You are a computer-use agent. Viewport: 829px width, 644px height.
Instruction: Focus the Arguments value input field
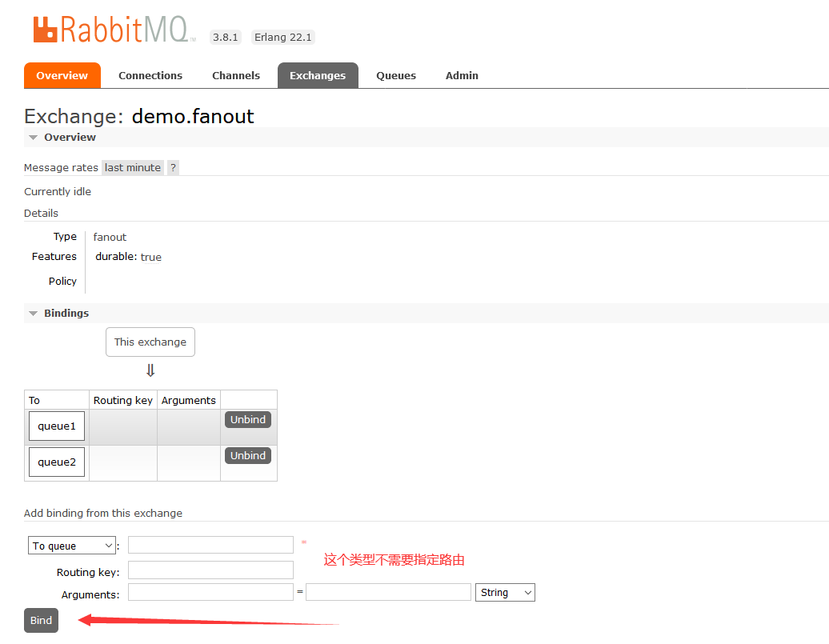(388, 592)
